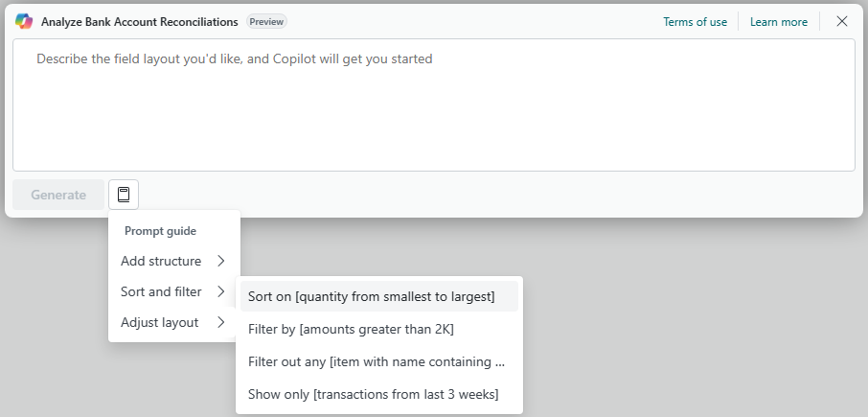The height and width of the screenshot is (417, 868).
Task: Expand the Add structure chevron
Action: tap(221, 261)
